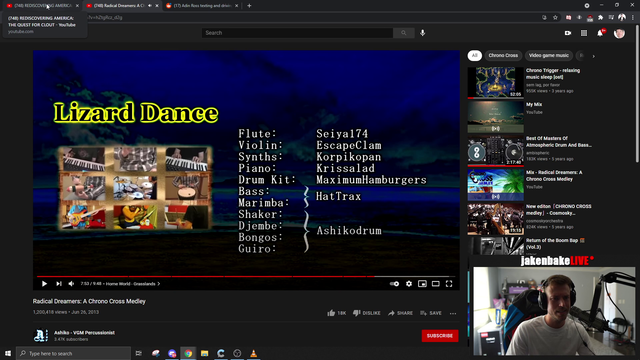
Task: Close the Adin Ross tab
Action: click(x=236, y=6)
